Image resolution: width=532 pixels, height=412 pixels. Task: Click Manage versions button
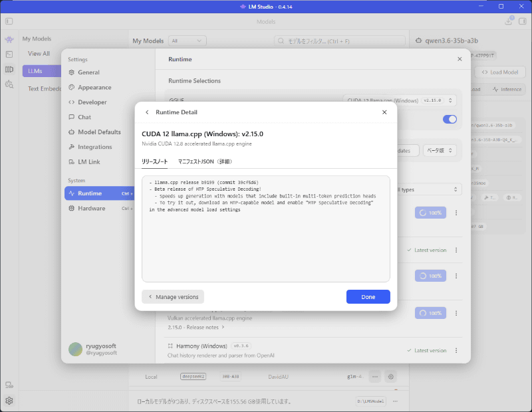coord(173,297)
